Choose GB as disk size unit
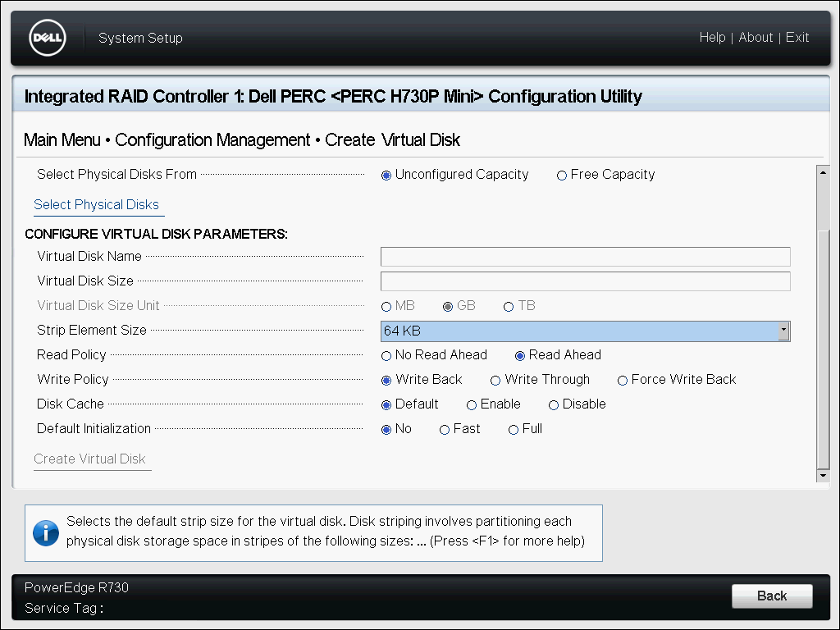This screenshot has width=840, height=630. click(448, 307)
